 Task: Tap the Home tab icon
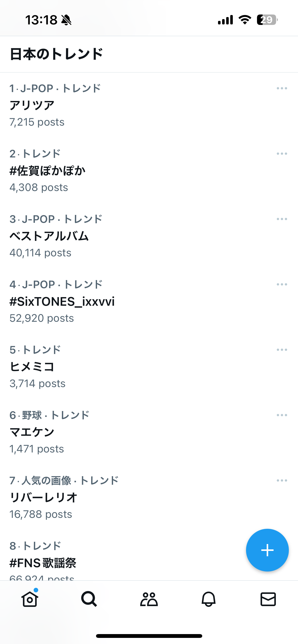tap(30, 599)
